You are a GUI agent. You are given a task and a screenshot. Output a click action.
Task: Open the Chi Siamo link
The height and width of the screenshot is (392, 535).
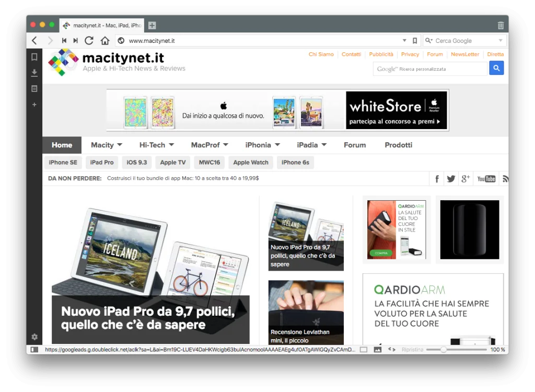(x=321, y=54)
